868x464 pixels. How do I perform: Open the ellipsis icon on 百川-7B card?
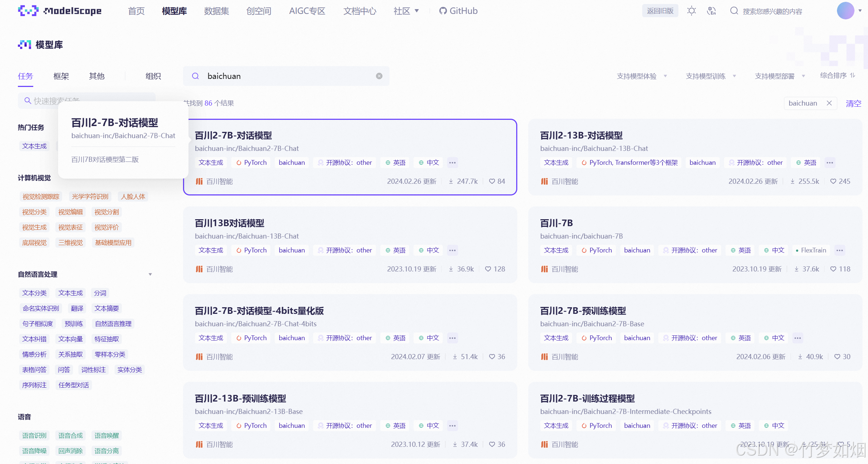pos(839,250)
